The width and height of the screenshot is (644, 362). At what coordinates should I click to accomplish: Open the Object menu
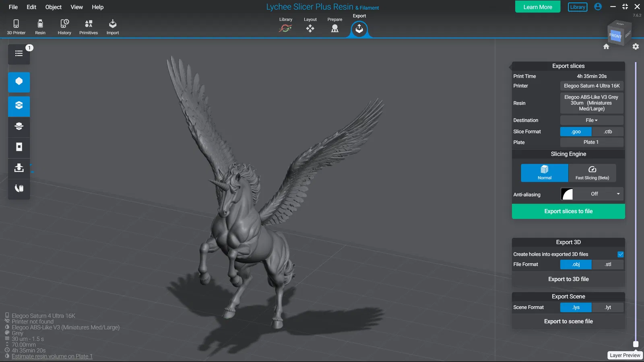pos(54,7)
